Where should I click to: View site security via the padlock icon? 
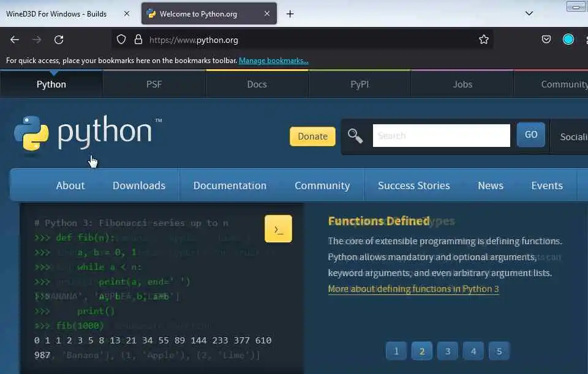pos(138,39)
